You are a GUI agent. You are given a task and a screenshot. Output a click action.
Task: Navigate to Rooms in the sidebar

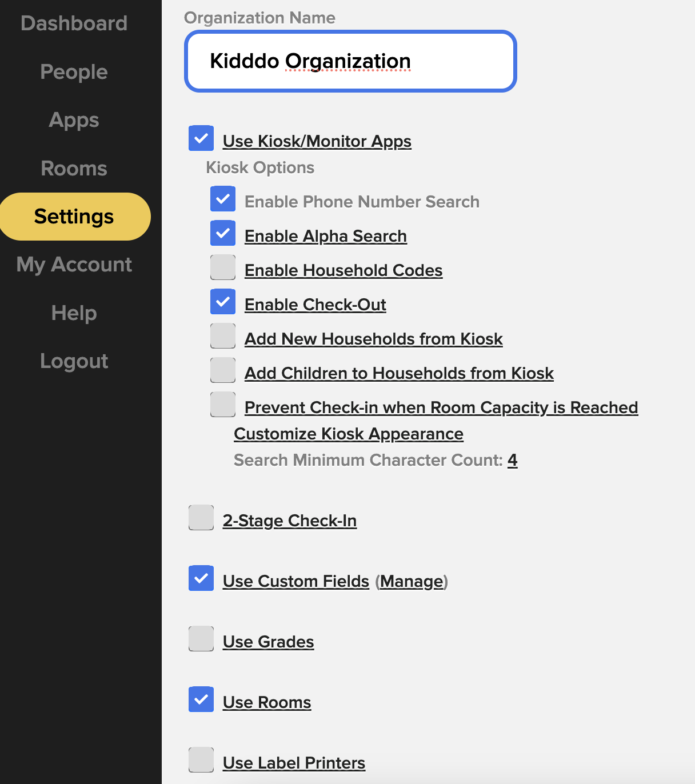(x=74, y=169)
